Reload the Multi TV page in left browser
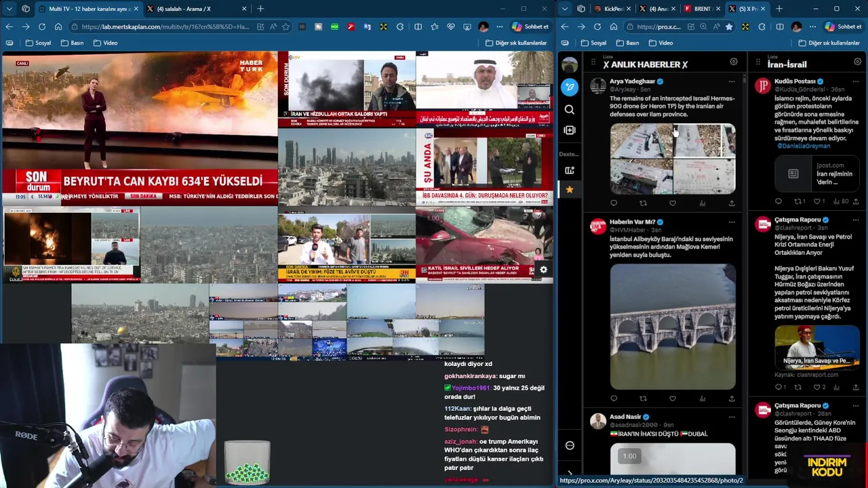 tap(42, 26)
